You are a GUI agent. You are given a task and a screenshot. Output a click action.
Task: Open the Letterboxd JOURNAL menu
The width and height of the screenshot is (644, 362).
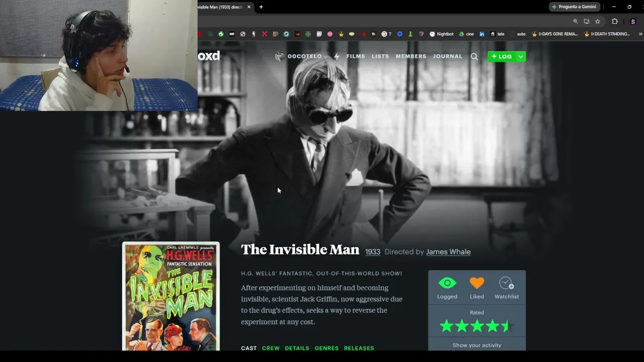[x=447, y=56]
